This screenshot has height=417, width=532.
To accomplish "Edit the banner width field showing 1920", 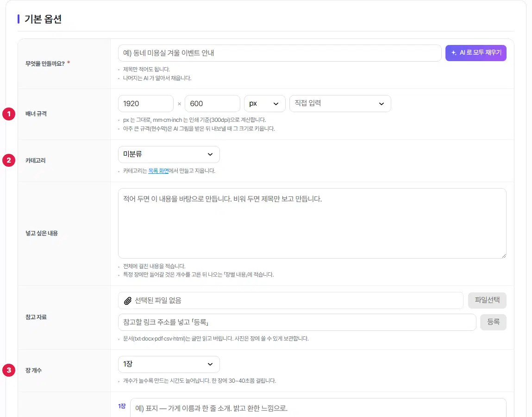I will tap(145, 104).
